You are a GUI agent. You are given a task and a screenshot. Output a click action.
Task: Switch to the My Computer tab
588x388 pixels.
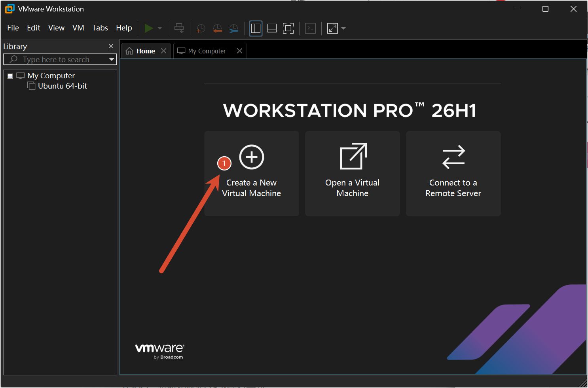pyautogui.click(x=210, y=51)
